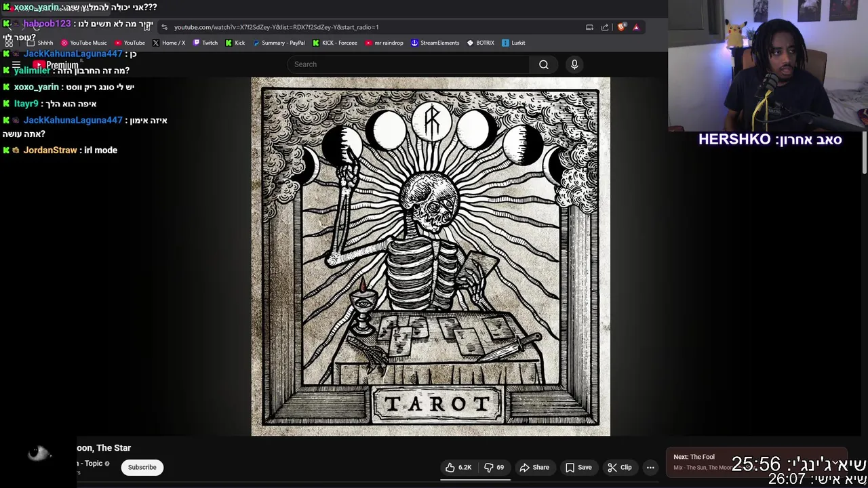
Task: Click the YouTube search magnifier button
Action: point(544,64)
